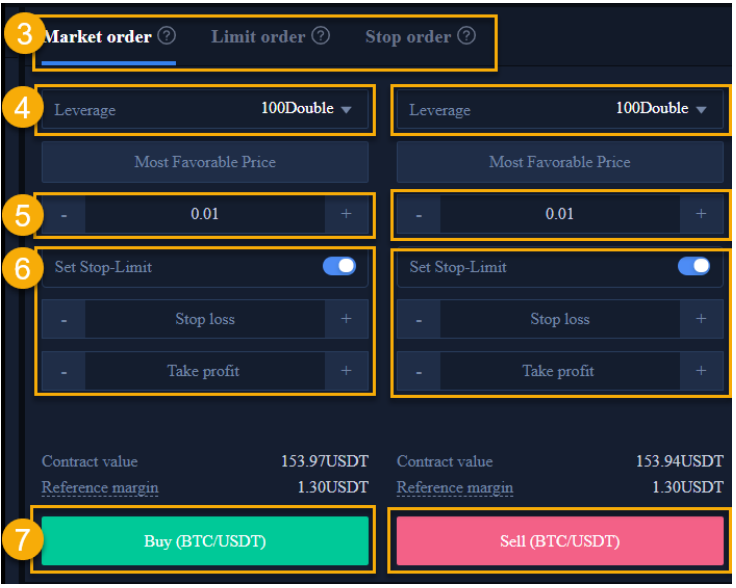Viewport: 736px width, 588px height.
Task: Click buy-side Take profit input field
Action: (205, 371)
